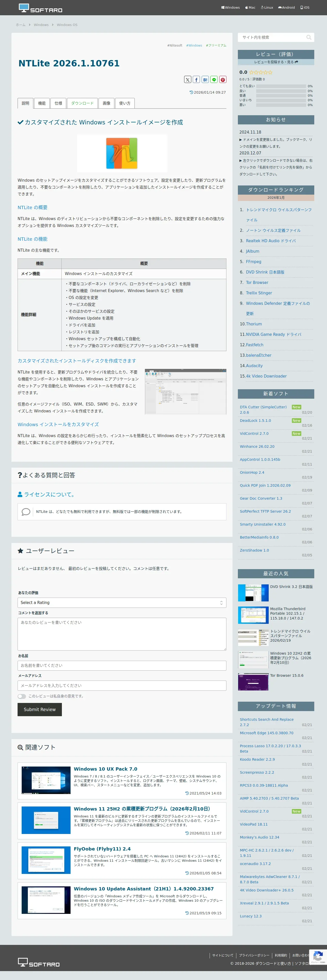Switch to the 使い方 tab

(x=125, y=103)
